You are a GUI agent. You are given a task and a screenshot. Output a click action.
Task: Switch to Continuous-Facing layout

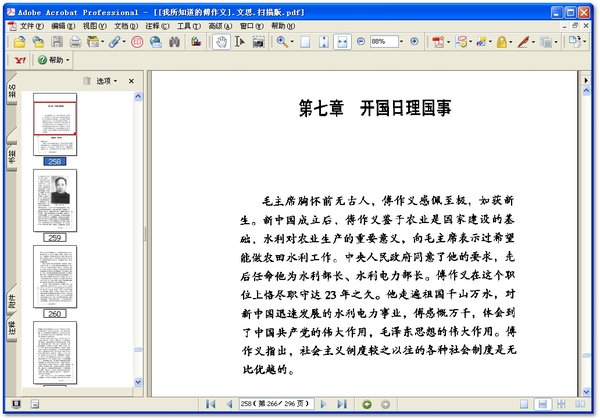tap(561, 404)
